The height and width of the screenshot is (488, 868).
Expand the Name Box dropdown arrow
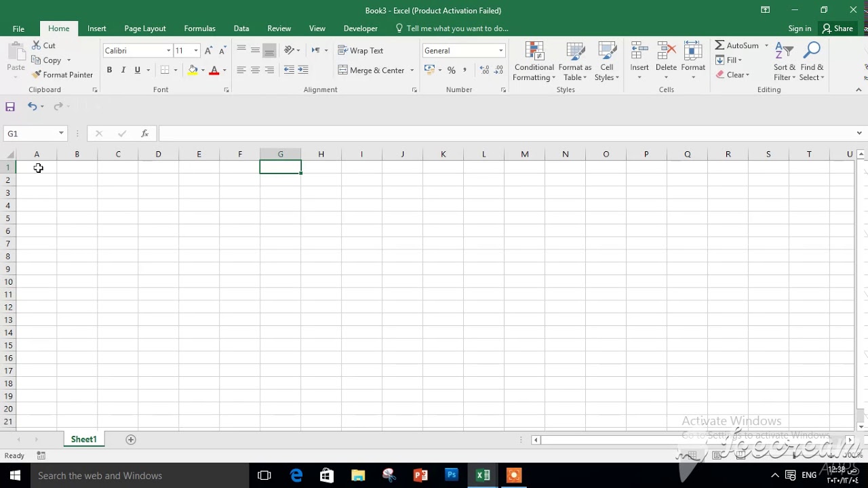[x=61, y=134]
